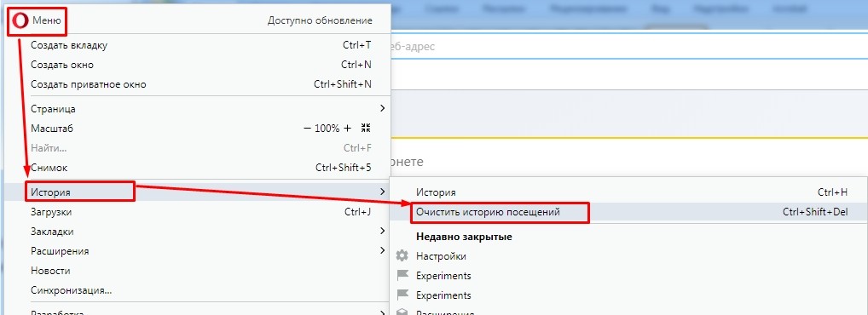Click the 100% zoom value
Screen dimensions: 868x315
point(327,129)
